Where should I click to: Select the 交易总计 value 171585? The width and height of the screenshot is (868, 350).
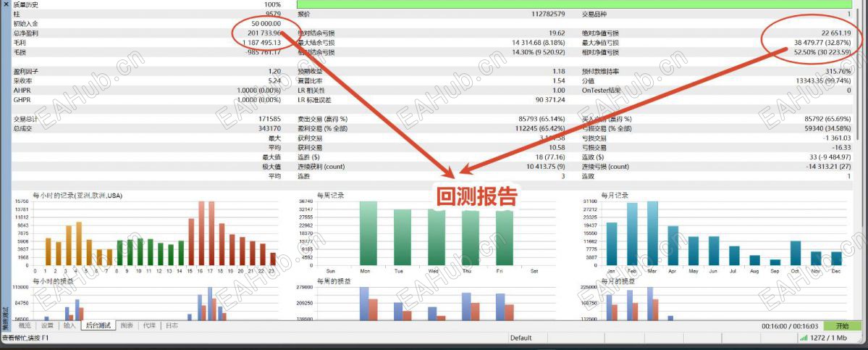click(x=270, y=119)
